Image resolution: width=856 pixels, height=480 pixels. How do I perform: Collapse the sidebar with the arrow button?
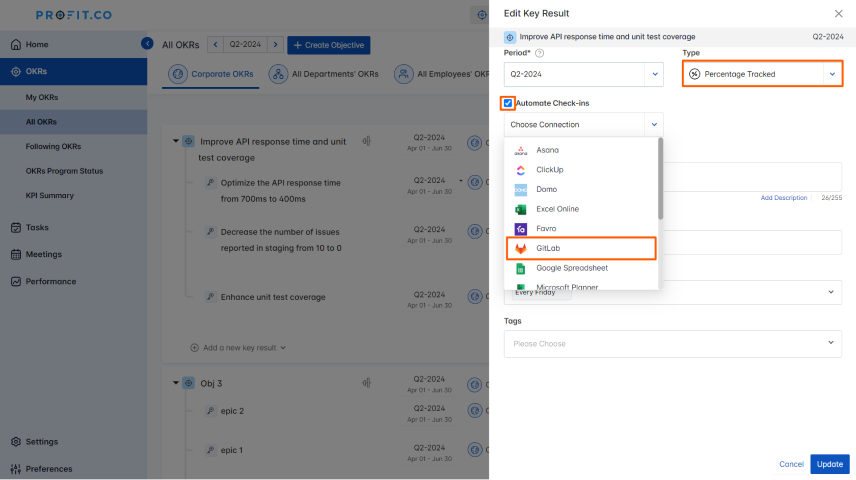(x=147, y=43)
